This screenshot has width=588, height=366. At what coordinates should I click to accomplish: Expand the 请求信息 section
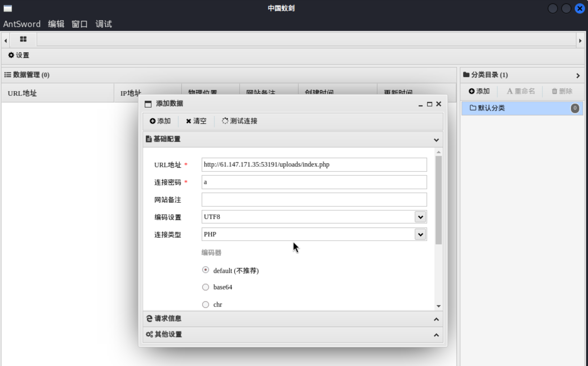pyautogui.click(x=436, y=319)
